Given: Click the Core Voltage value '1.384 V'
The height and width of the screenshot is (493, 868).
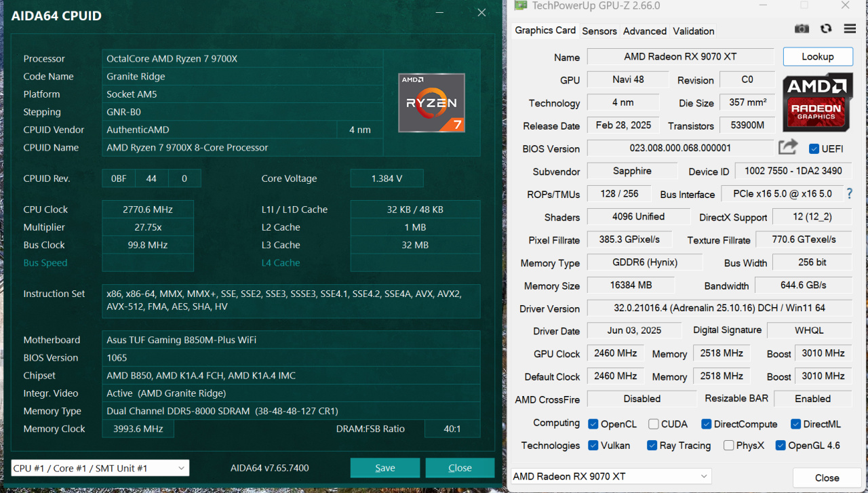Looking at the screenshot, I should coord(387,179).
